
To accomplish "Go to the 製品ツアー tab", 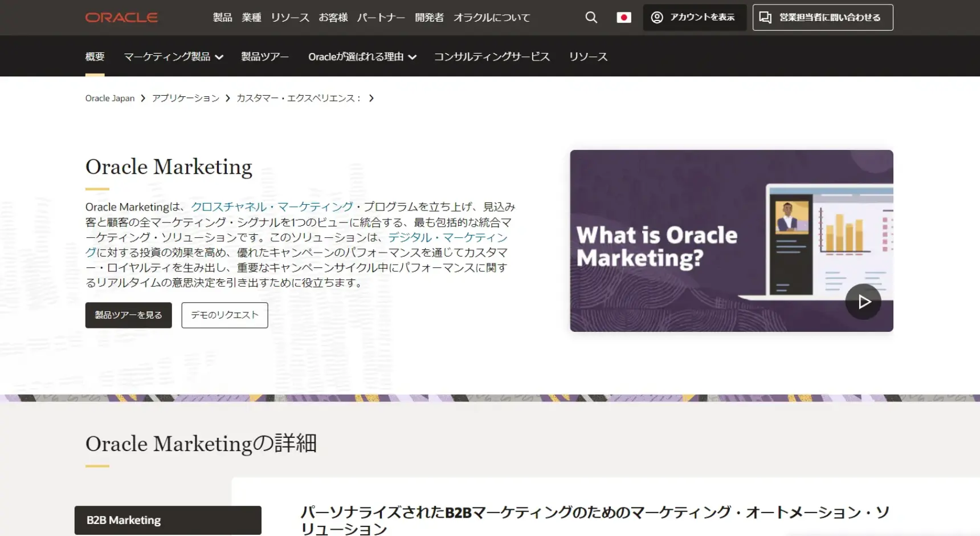I will [x=265, y=56].
